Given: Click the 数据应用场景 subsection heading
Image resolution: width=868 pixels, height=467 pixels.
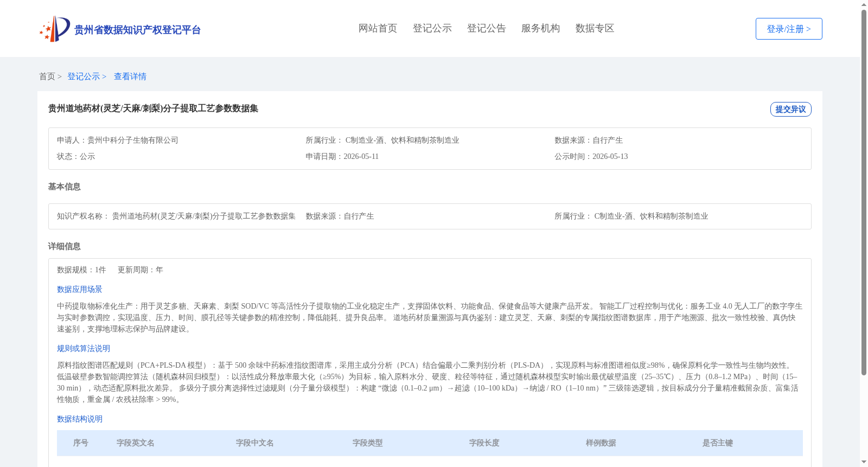Looking at the screenshot, I should click(x=80, y=289).
